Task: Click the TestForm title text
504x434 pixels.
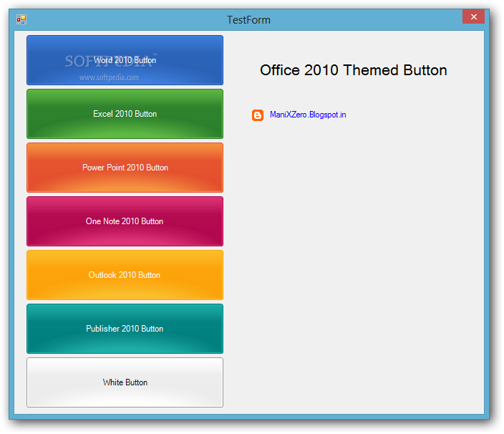Action: 249,20
